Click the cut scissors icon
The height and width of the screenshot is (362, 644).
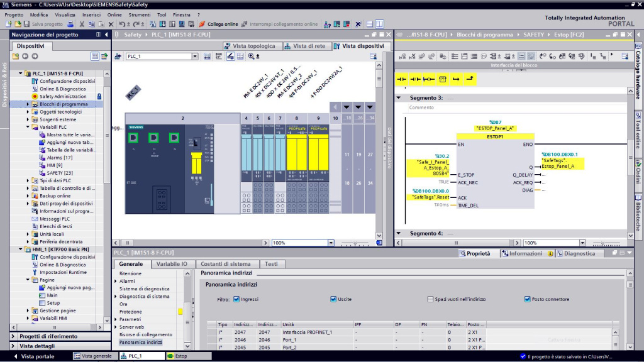[x=82, y=25]
